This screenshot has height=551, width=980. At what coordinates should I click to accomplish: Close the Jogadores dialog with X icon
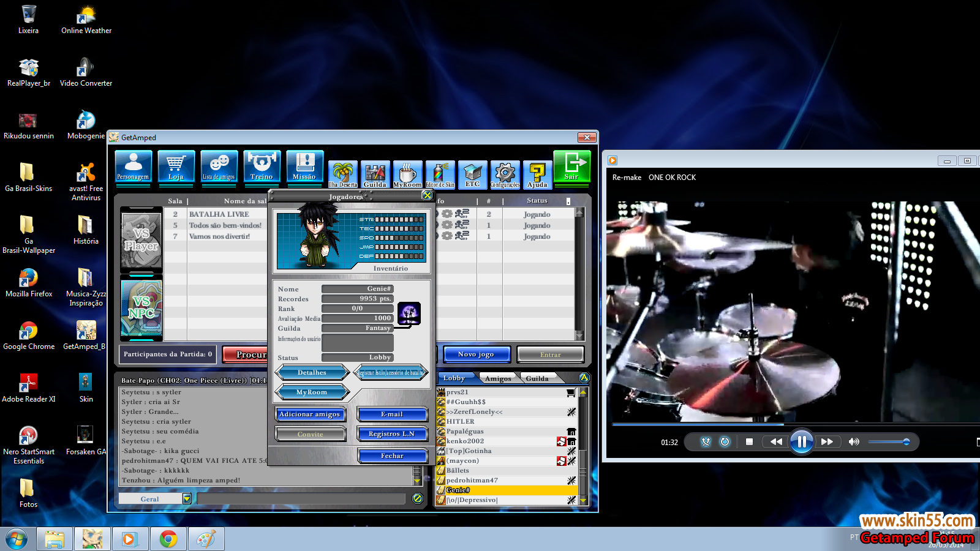tap(427, 195)
